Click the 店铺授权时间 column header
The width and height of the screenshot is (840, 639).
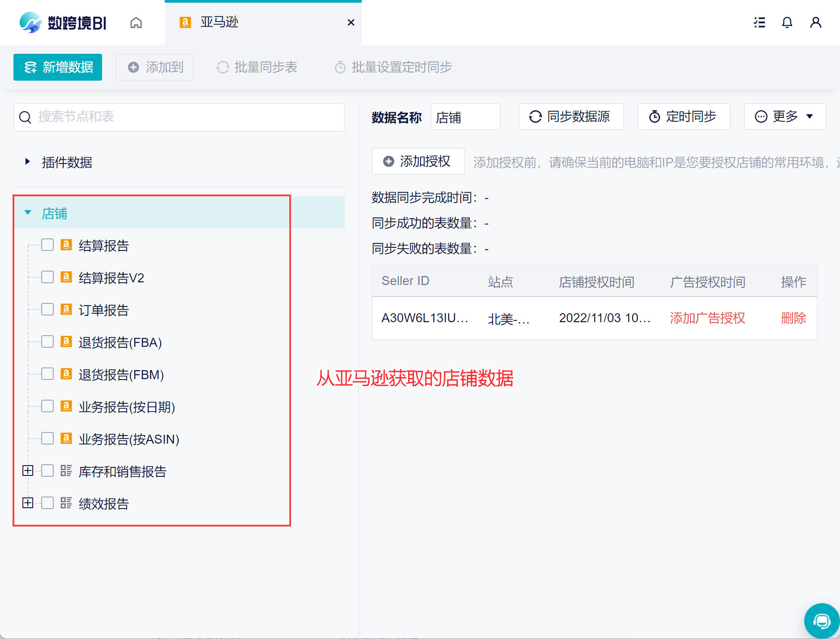click(596, 282)
